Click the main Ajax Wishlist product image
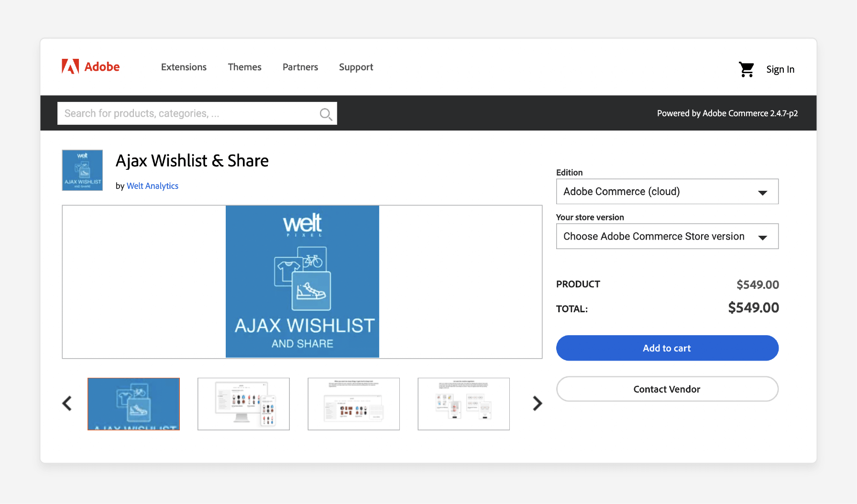 302,282
